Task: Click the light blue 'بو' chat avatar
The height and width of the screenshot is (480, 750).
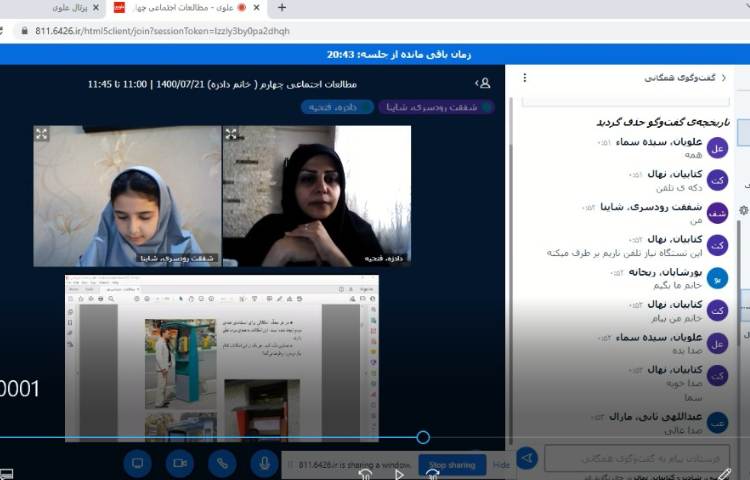Action: (x=717, y=278)
